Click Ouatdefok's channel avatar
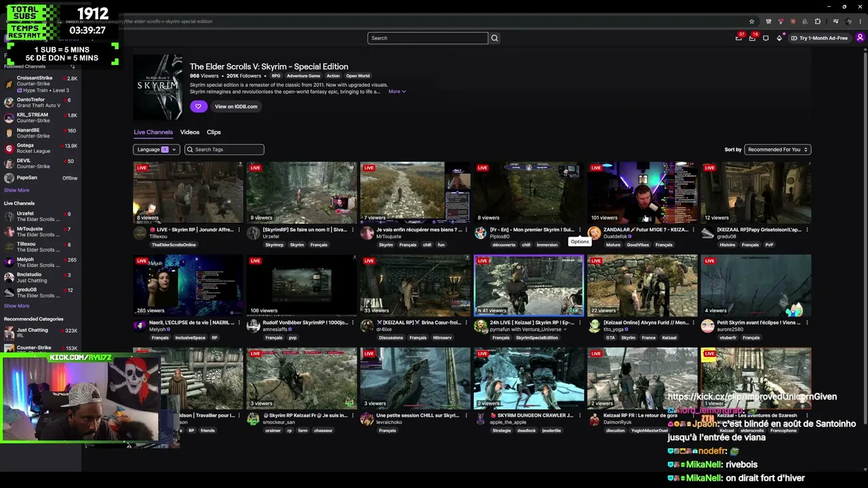868x488 pixels. click(594, 233)
